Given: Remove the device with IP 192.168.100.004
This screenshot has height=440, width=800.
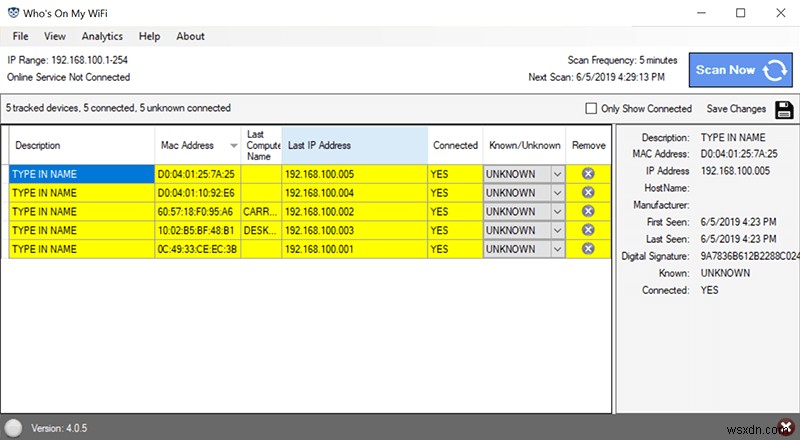Looking at the screenshot, I should pyautogui.click(x=588, y=192).
